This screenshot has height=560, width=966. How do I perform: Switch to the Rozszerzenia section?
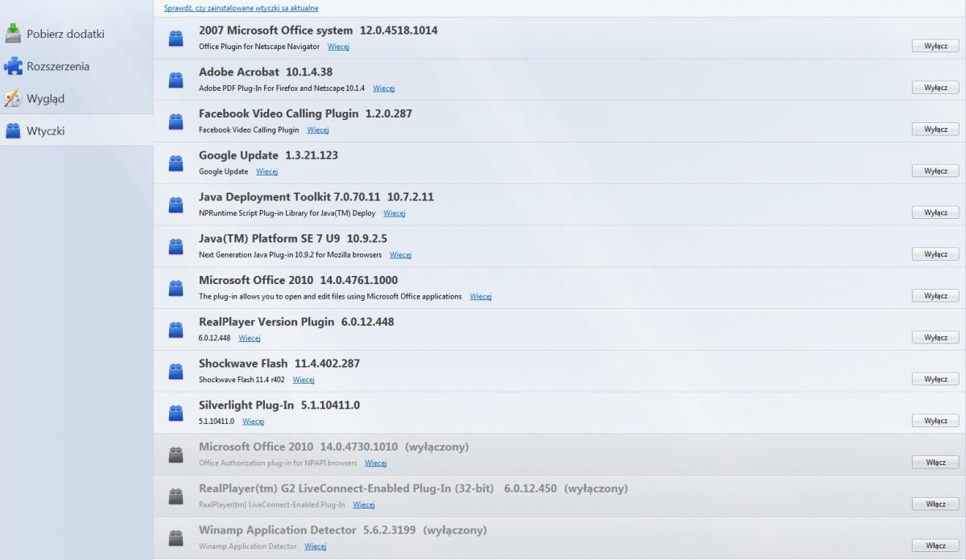76,66
